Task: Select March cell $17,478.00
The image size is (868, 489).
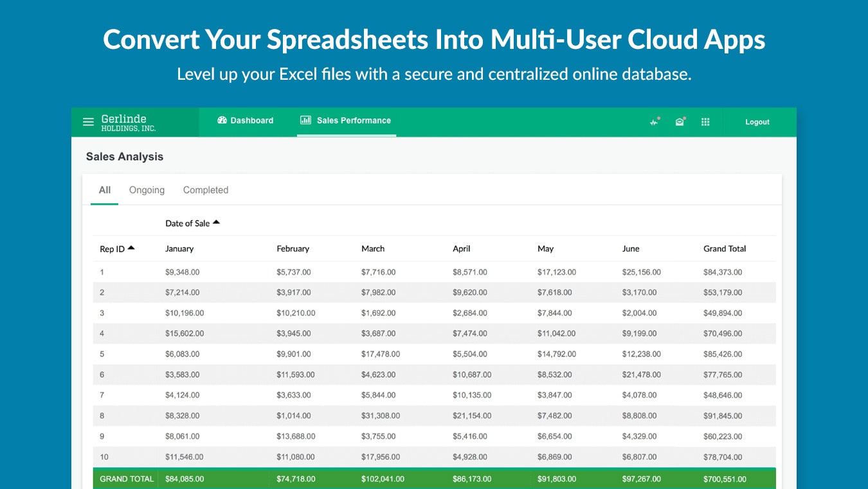Action: tap(381, 354)
